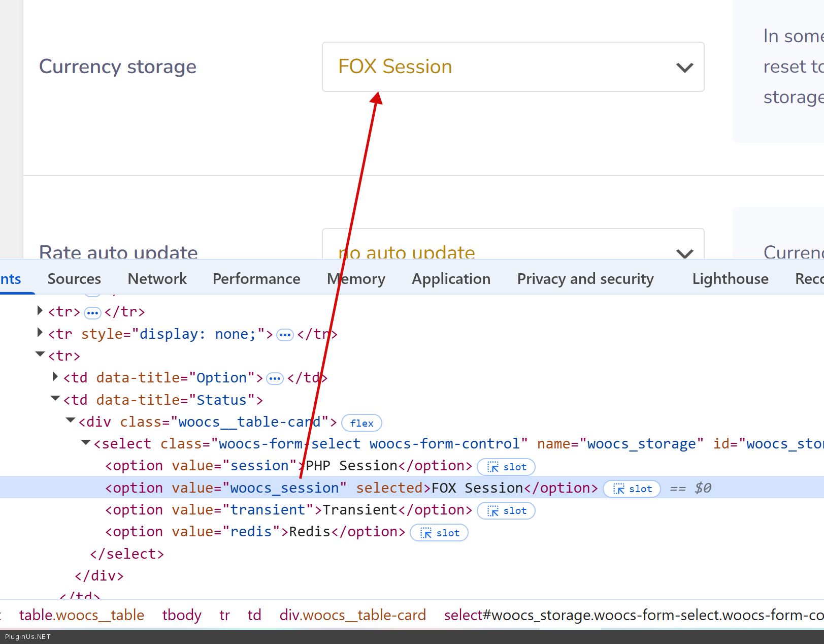The height and width of the screenshot is (644, 824).
Task: Open the Rate auto update dropdown
Action: (513, 249)
